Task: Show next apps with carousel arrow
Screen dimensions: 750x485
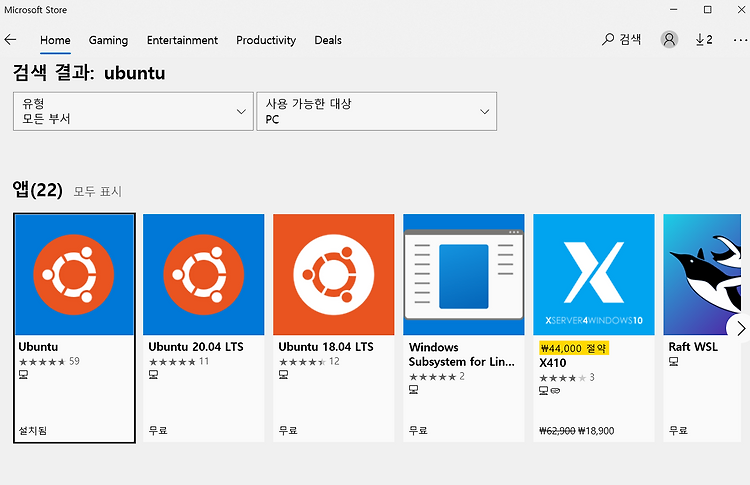Action: 740,329
